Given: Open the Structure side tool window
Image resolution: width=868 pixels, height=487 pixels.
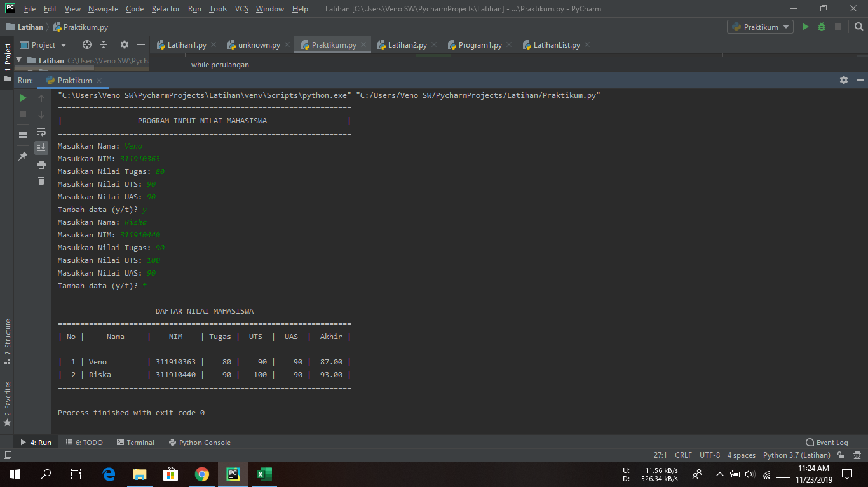Looking at the screenshot, I should (8, 342).
